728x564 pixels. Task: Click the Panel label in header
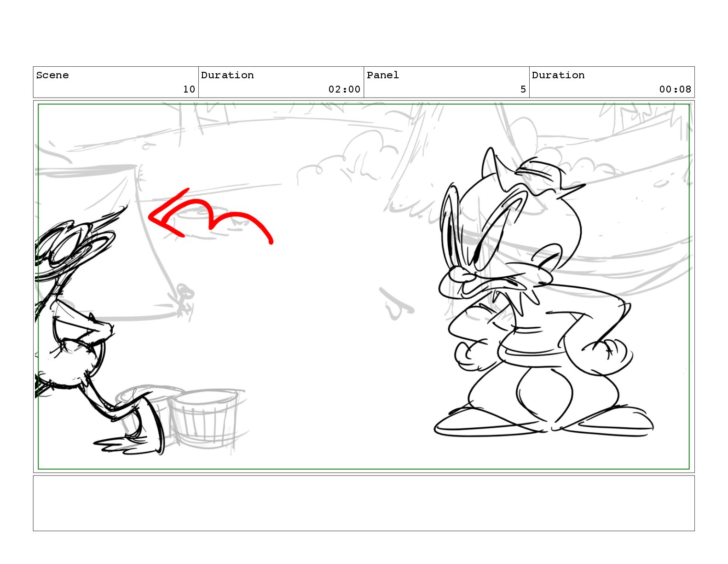(383, 75)
